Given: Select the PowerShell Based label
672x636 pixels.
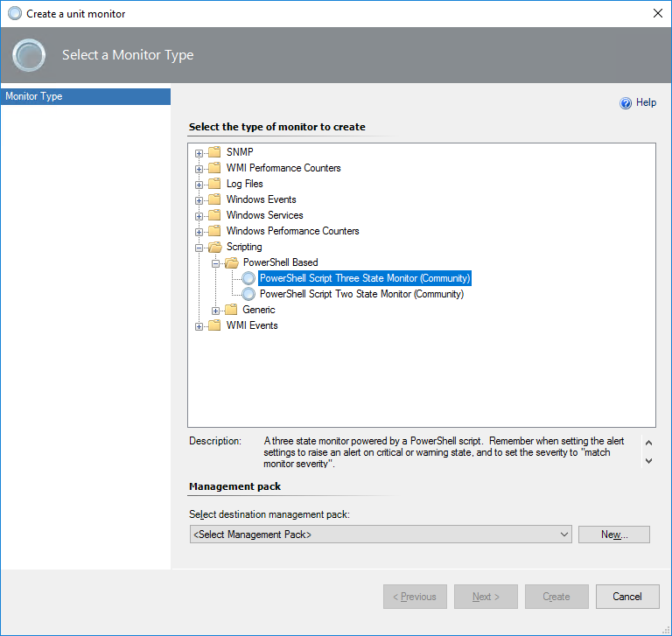Looking at the screenshot, I should 281,262.
